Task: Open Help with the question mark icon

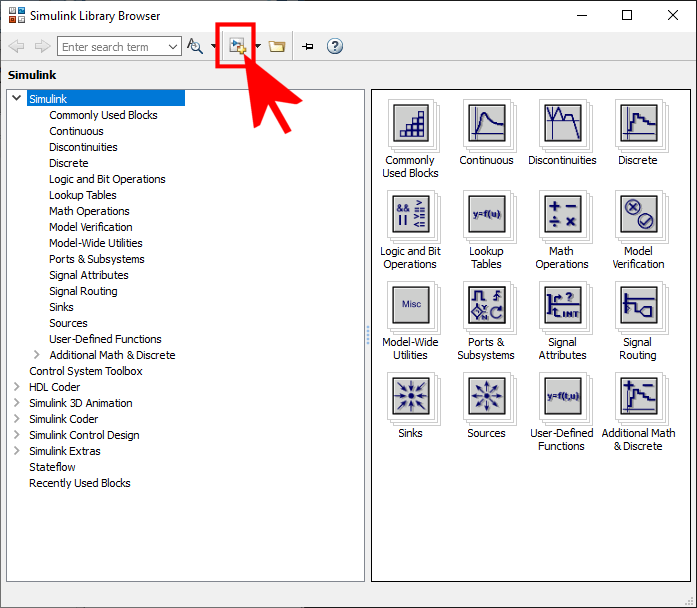Action: click(335, 46)
